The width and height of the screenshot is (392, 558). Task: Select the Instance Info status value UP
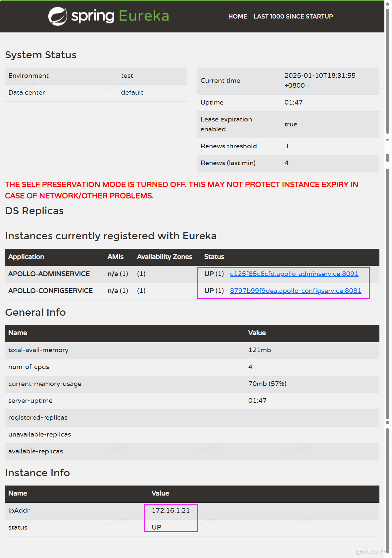tap(156, 527)
